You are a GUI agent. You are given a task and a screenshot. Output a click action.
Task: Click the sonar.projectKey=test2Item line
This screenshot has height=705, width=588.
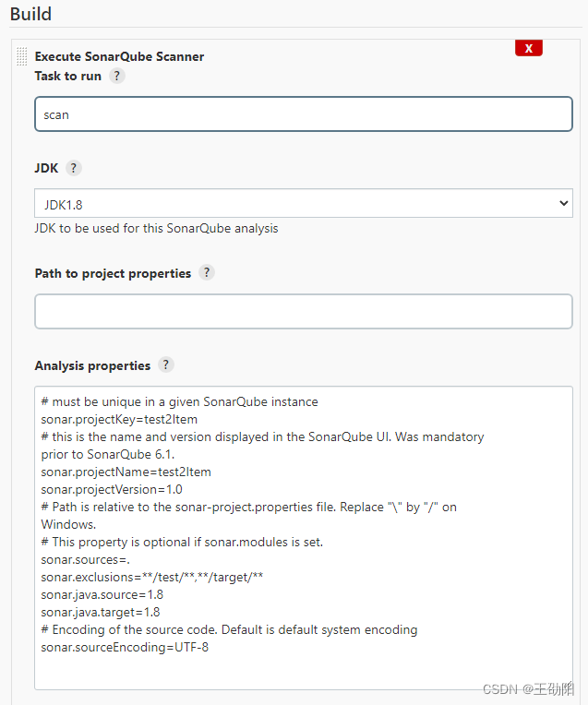[119, 419]
